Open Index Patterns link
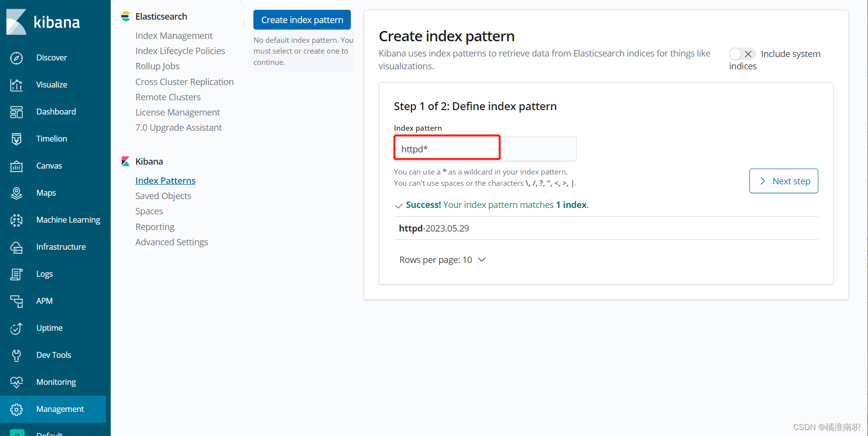This screenshot has width=868, height=436. 165,180
